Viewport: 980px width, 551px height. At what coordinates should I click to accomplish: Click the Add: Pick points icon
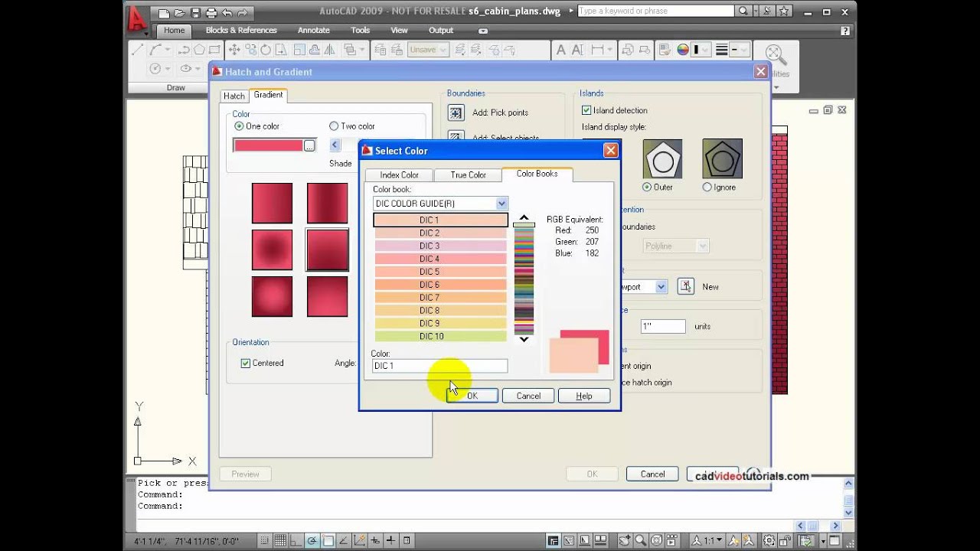(x=456, y=112)
